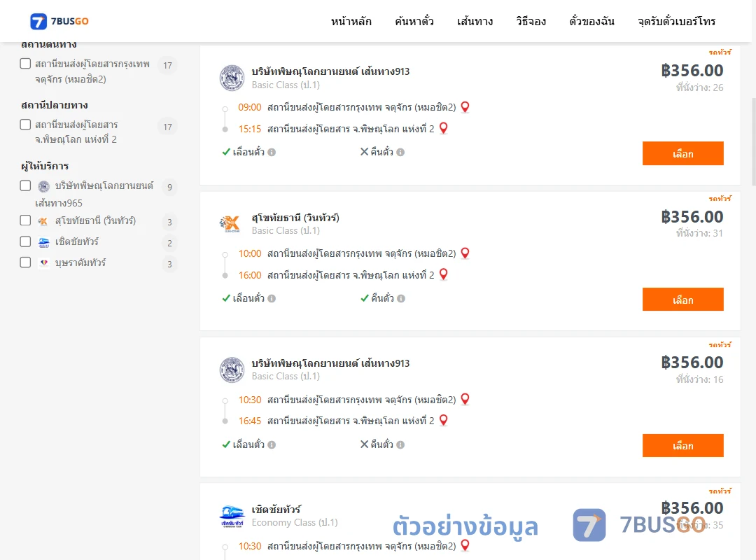Click the 16:00 arrival time
The width and height of the screenshot is (756, 560).
tap(250, 275)
